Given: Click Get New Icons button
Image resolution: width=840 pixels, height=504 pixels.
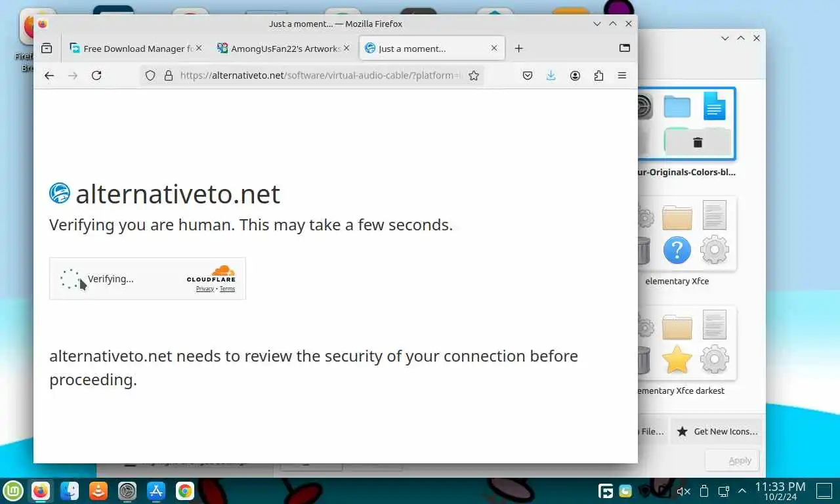Looking at the screenshot, I should pos(717,431).
